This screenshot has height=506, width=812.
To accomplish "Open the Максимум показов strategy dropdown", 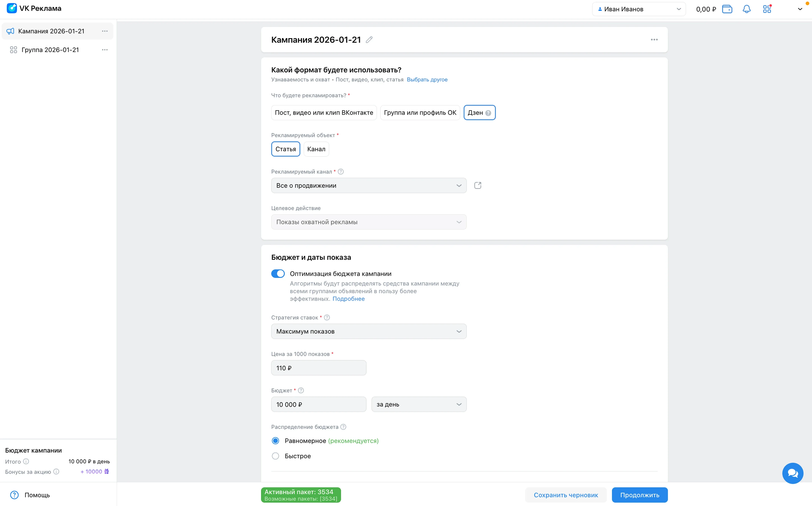I will (x=369, y=331).
